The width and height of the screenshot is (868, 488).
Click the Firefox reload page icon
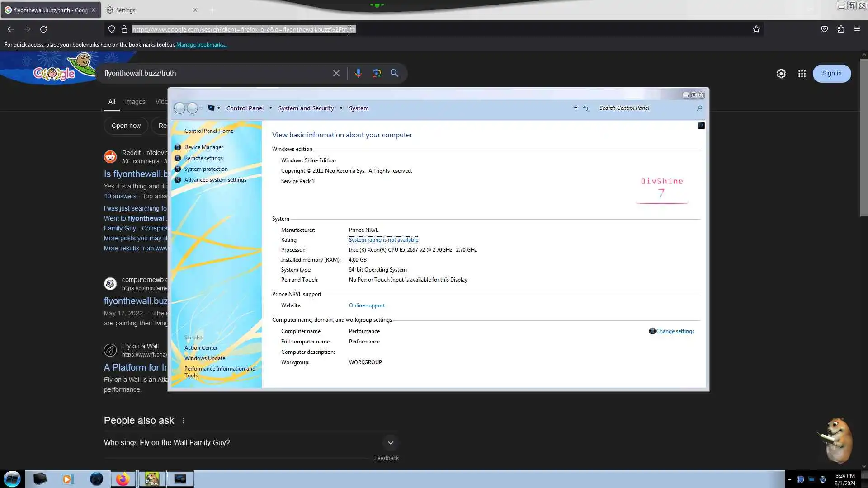(x=43, y=29)
